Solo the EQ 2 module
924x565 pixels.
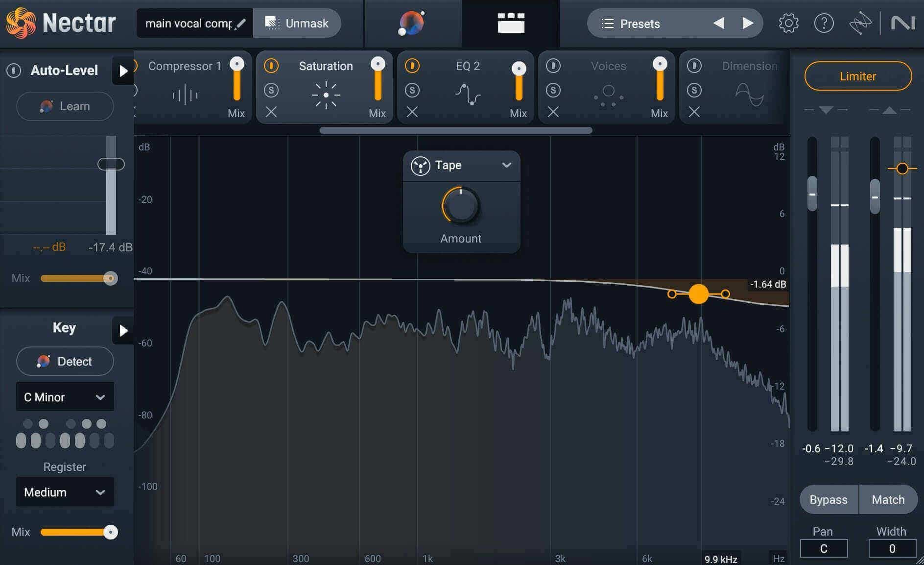pyautogui.click(x=412, y=90)
